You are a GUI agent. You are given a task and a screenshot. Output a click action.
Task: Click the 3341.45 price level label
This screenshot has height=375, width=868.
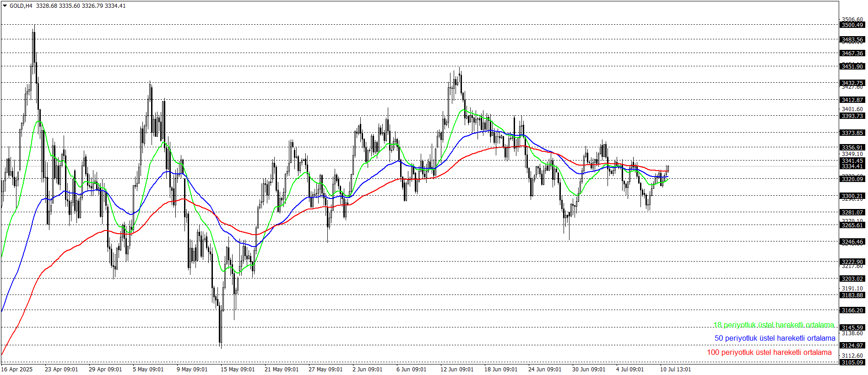[852, 161]
